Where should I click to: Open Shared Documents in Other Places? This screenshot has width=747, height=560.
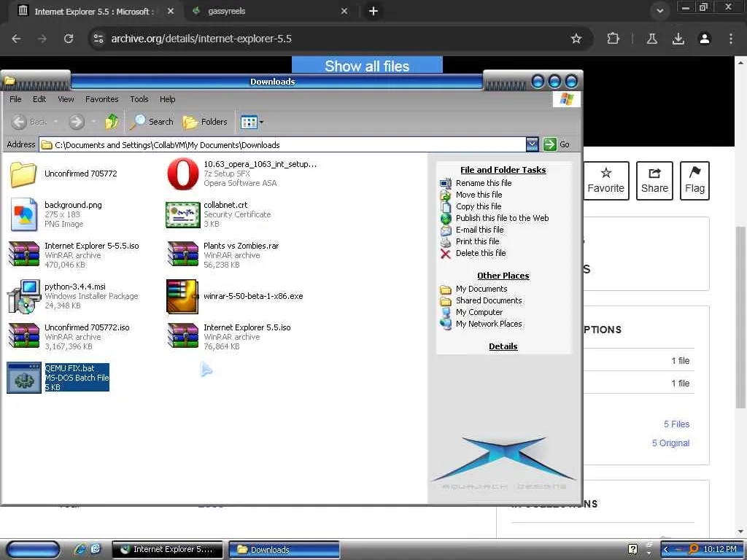489,300
